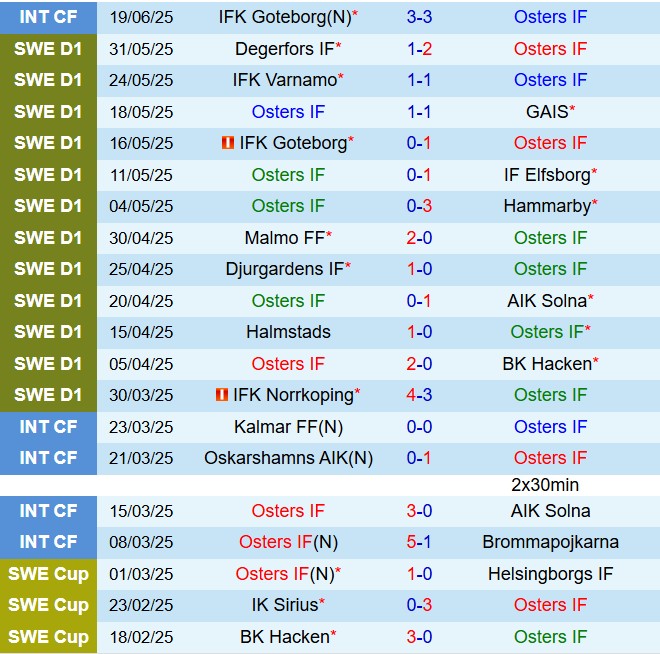Select Hammarby in the 04/05/25 row
The image size is (660, 654).
[x=547, y=206]
